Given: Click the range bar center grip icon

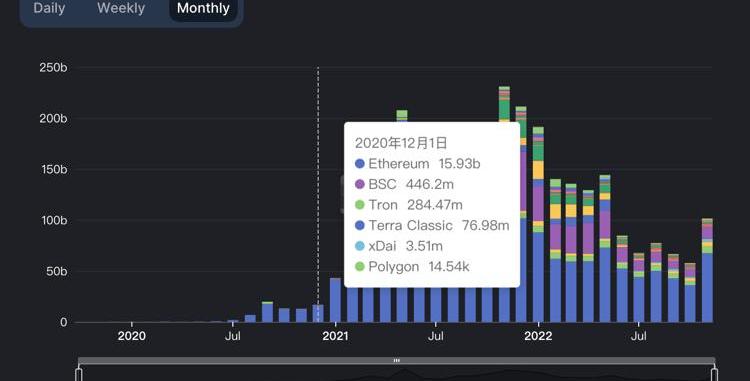Looking at the screenshot, I should coord(397,360).
